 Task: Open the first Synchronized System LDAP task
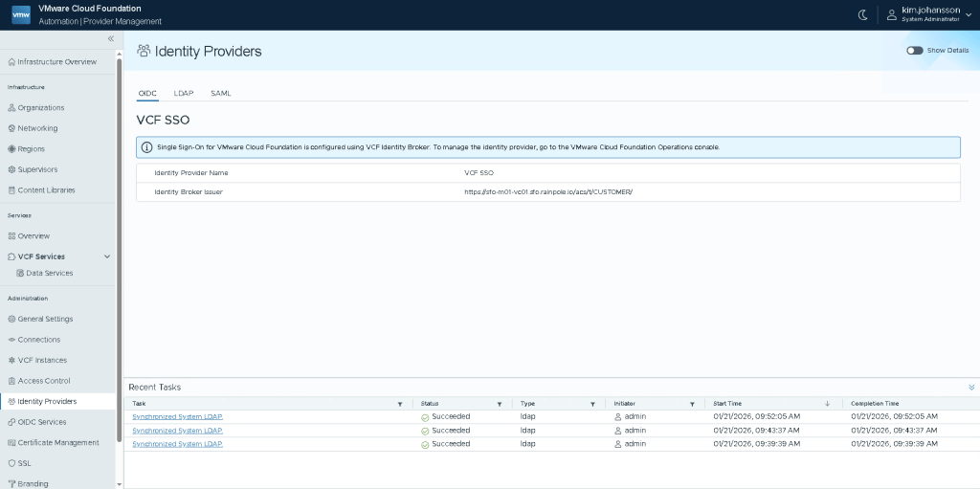click(177, 417)
